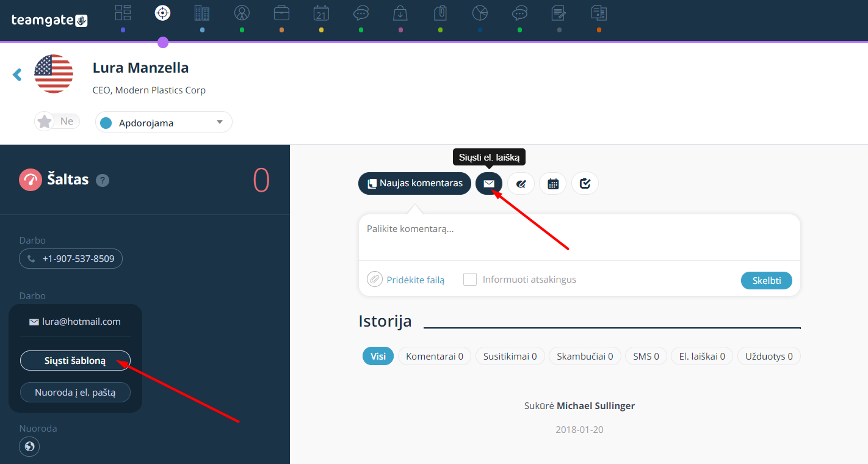Open the pie chart reports icon

(480, 13)
